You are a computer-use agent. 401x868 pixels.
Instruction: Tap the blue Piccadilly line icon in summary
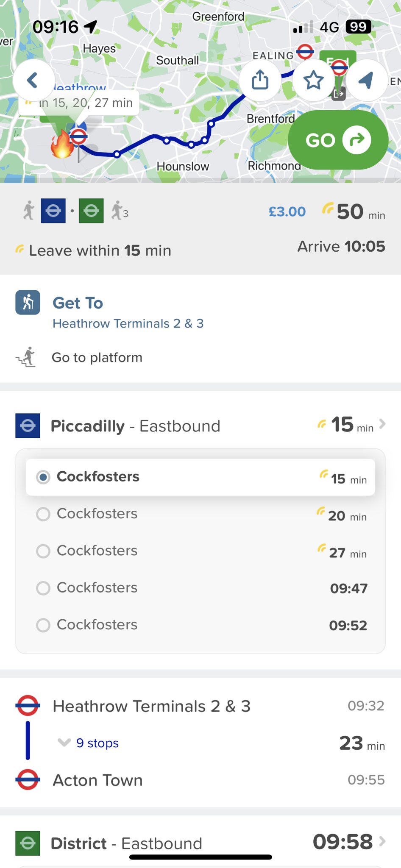pyautogui.click(x=53, y=211)
